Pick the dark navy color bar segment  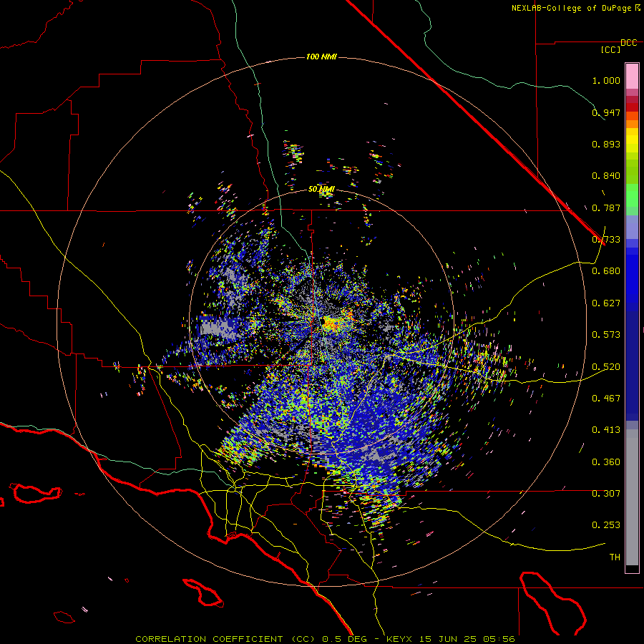tap(632, 364)
